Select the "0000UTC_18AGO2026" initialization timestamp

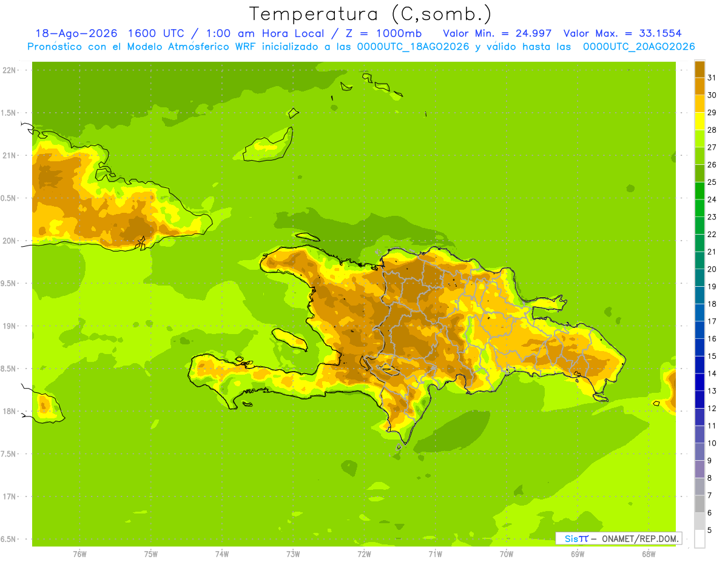point(413,47)
